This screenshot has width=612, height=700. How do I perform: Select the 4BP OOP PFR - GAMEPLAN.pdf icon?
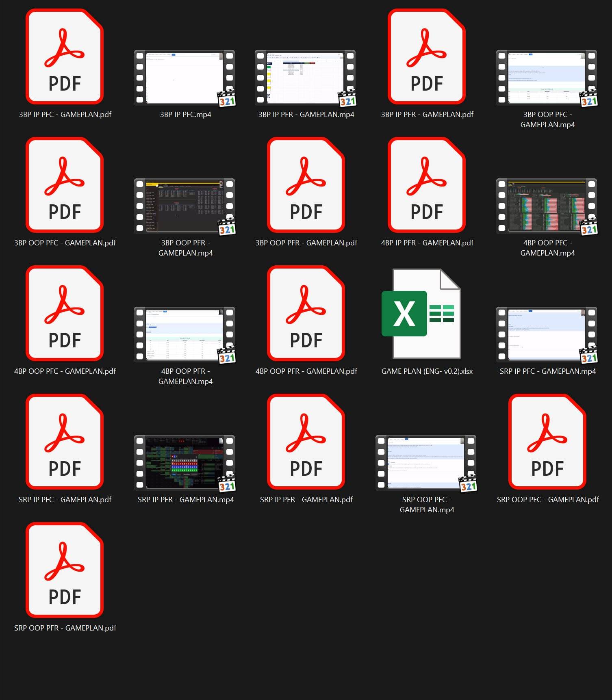(x=306, y=314)
